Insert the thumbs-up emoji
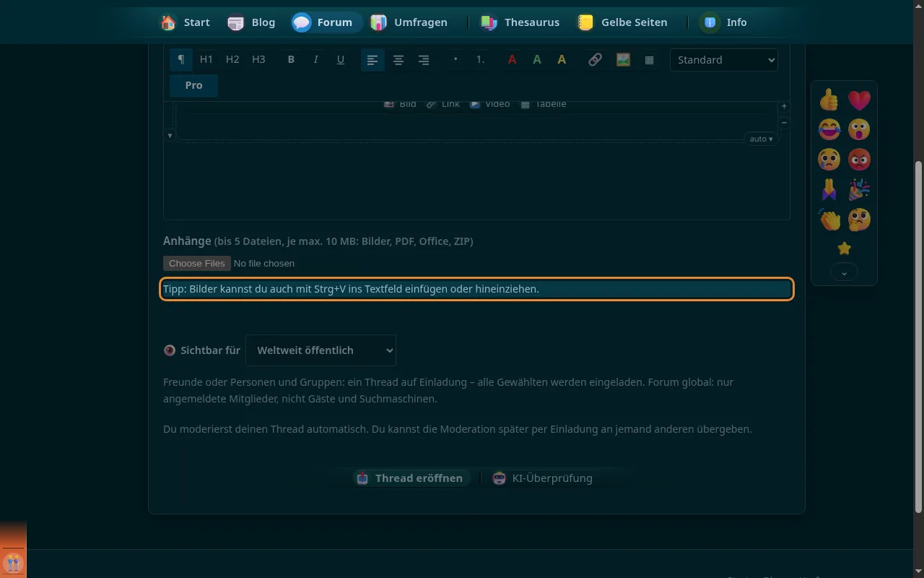This screenshot has width=924, height=578. point(829,100)
